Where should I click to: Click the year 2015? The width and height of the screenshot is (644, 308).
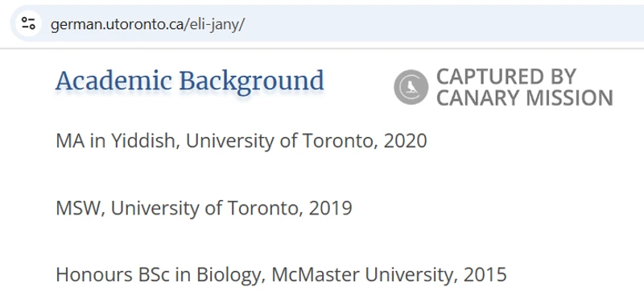pos(485,275)
